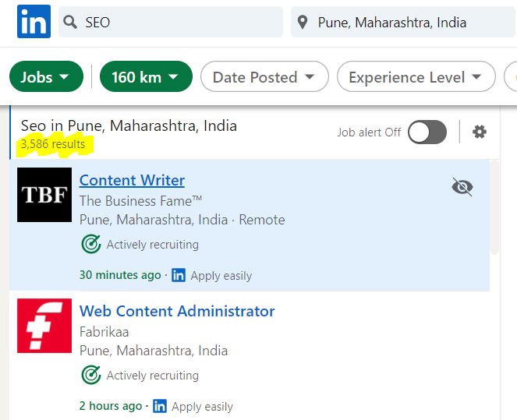Click LinkedIn Apply easily icon on Web Content Administrator
517x420 pixels.
[160, 406]
